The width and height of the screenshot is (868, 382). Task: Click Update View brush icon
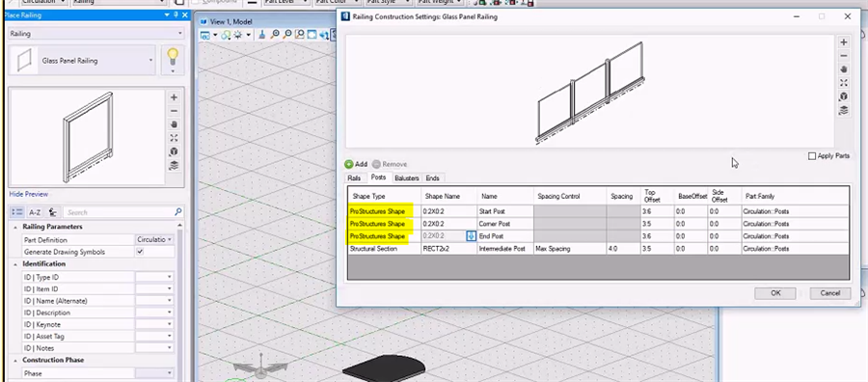(x=262, y=35)
